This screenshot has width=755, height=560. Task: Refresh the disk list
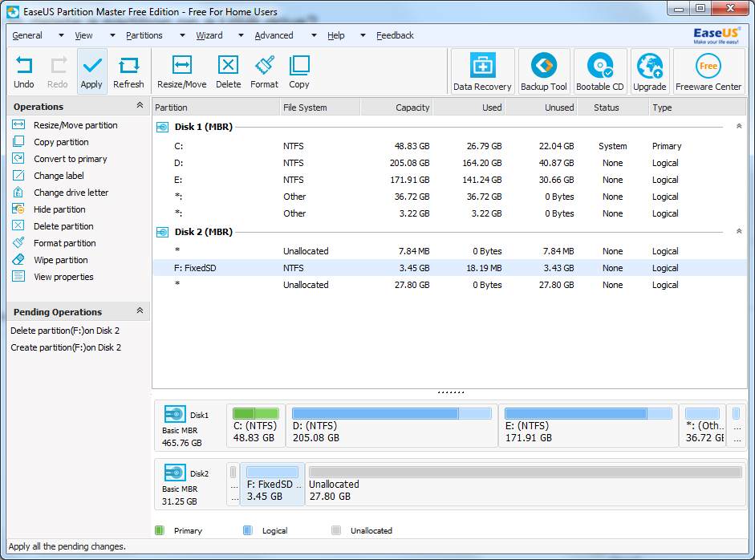(128, 71)
